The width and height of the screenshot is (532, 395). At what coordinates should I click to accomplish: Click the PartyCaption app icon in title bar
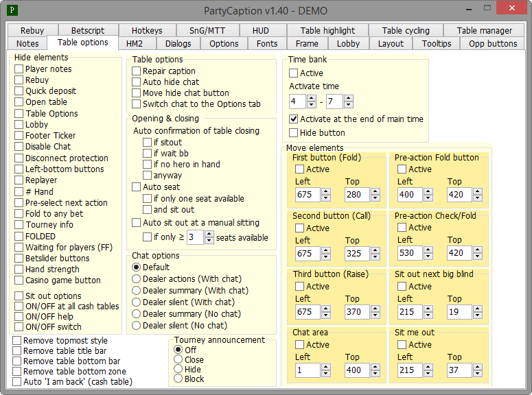click(12, 10)
